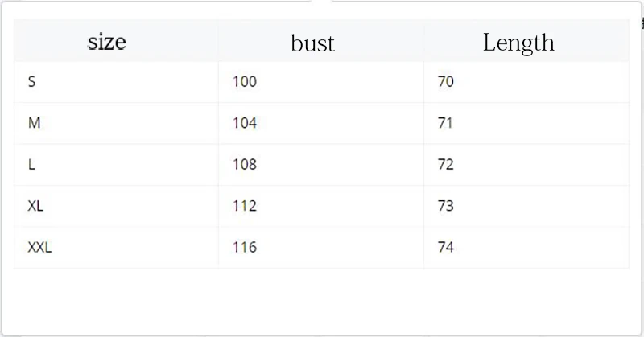
Task: Select the M size cell
Action: pyautogui.click(x=116, y=124)
